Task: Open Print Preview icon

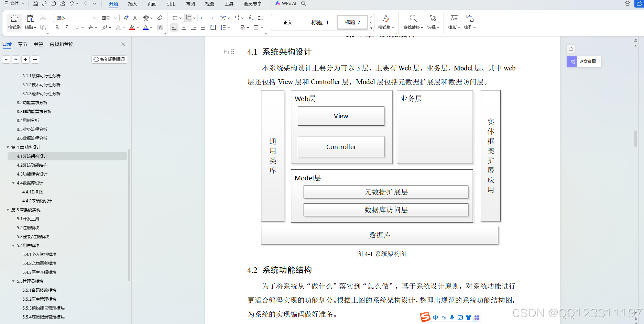Action: pyautogui.click(x=62, y=3)
